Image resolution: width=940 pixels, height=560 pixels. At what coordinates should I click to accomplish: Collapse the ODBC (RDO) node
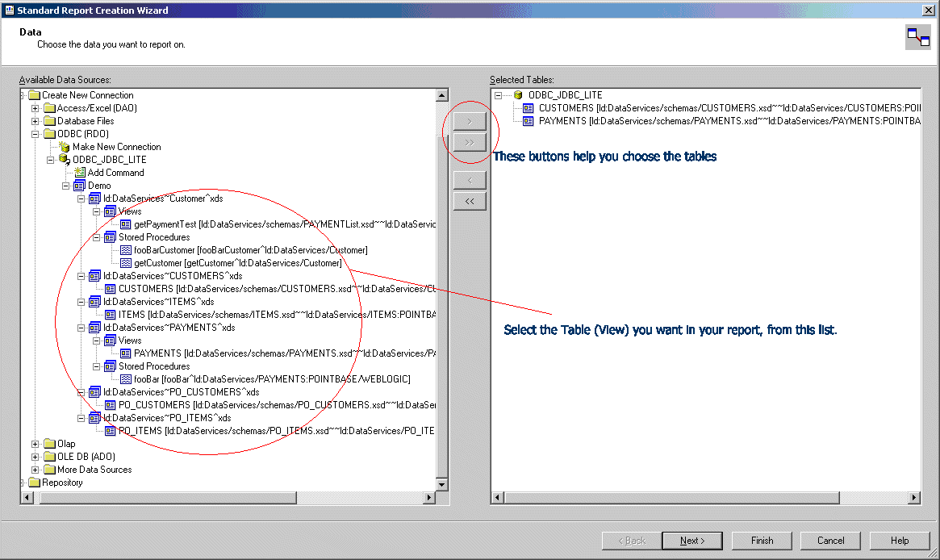coord(35,134)
